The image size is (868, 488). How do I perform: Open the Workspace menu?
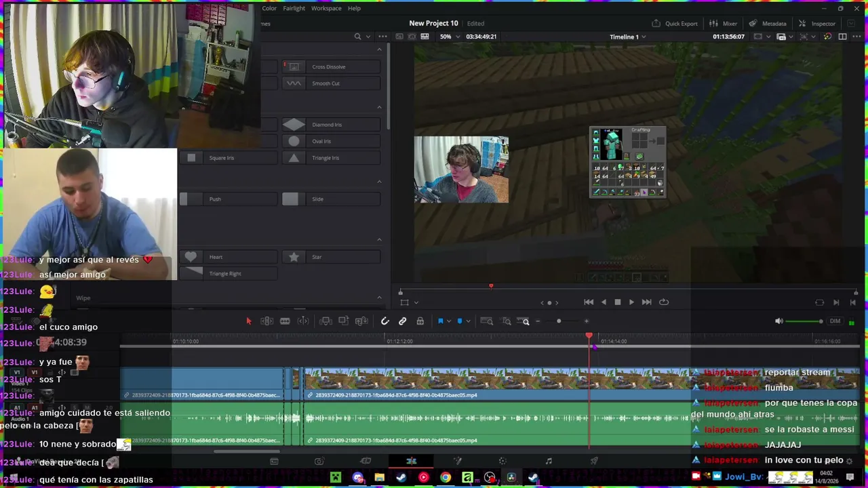pos(326,8)
